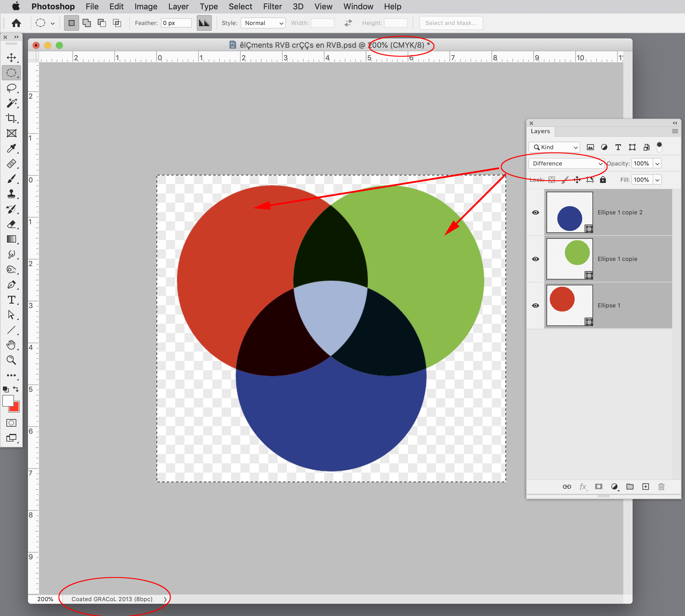Pick the Eyedropper tool

tap(12, 148)
